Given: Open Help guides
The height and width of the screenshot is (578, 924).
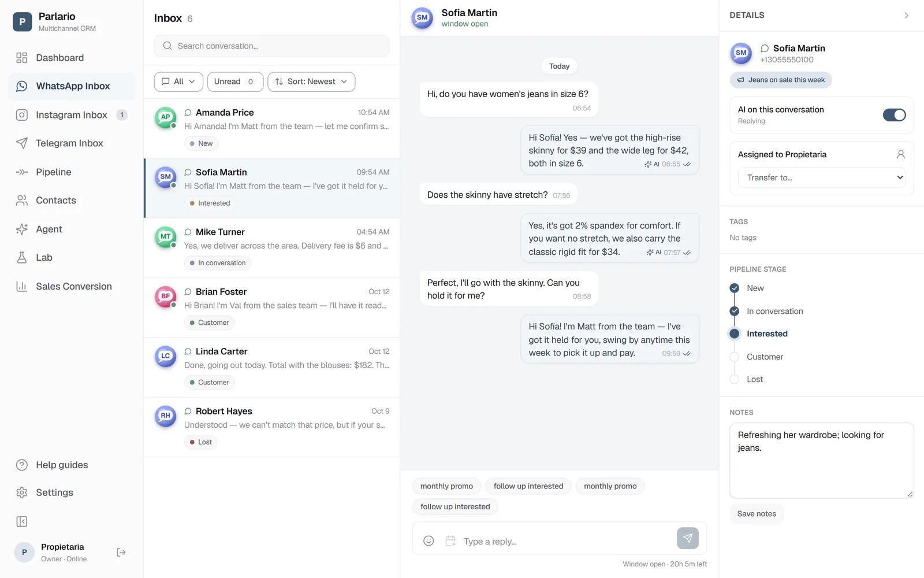Looking at the screenshot, I should 72,465.
